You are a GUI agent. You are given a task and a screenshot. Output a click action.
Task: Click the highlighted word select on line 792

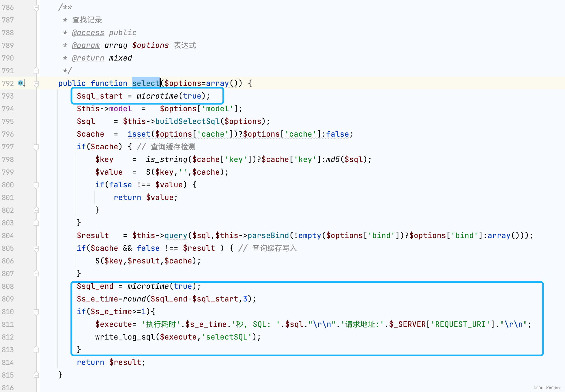(146, 83)
